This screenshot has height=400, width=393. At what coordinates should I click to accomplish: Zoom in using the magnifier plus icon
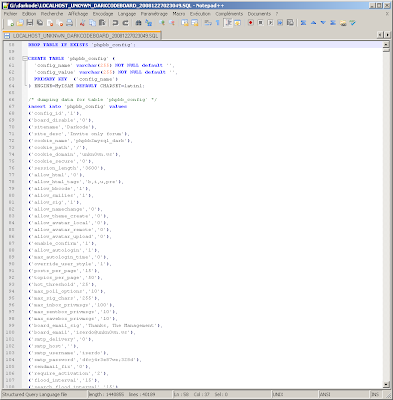[x=162, y=23]
